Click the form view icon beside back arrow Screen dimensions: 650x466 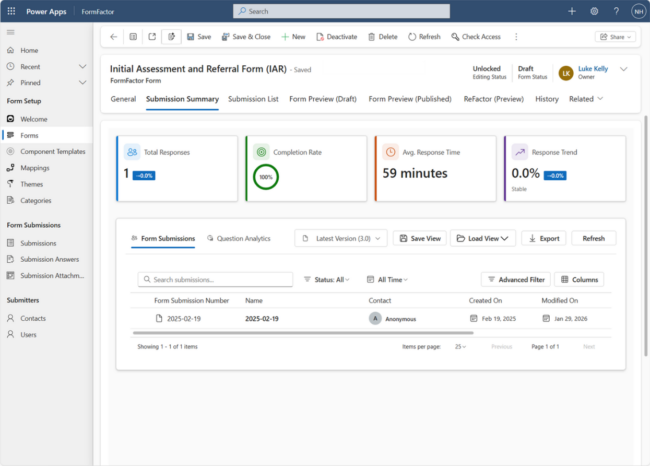click(x=133, y=37)
